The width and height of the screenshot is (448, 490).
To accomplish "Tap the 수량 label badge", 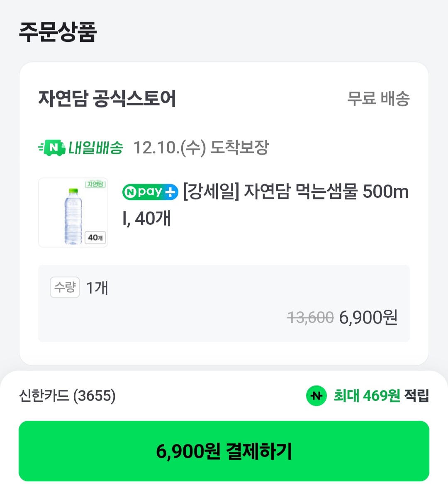I will [x=65, y=287].
